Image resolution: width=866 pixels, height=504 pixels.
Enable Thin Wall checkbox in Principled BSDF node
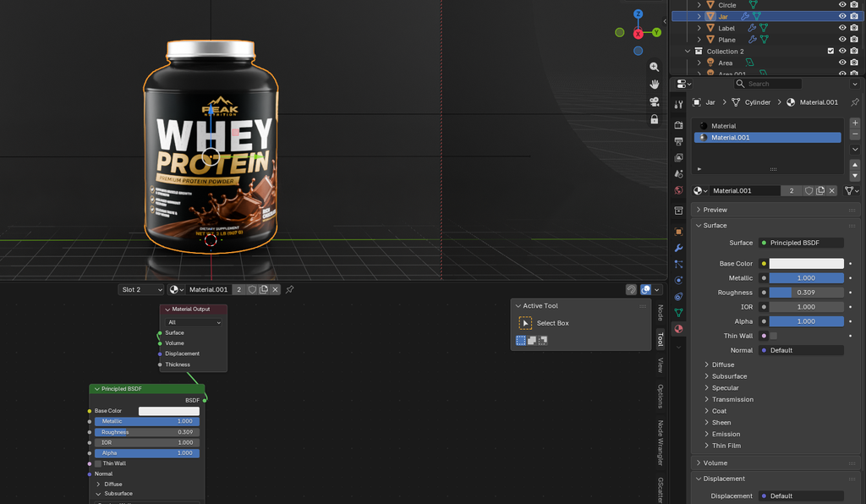[98, 463]
